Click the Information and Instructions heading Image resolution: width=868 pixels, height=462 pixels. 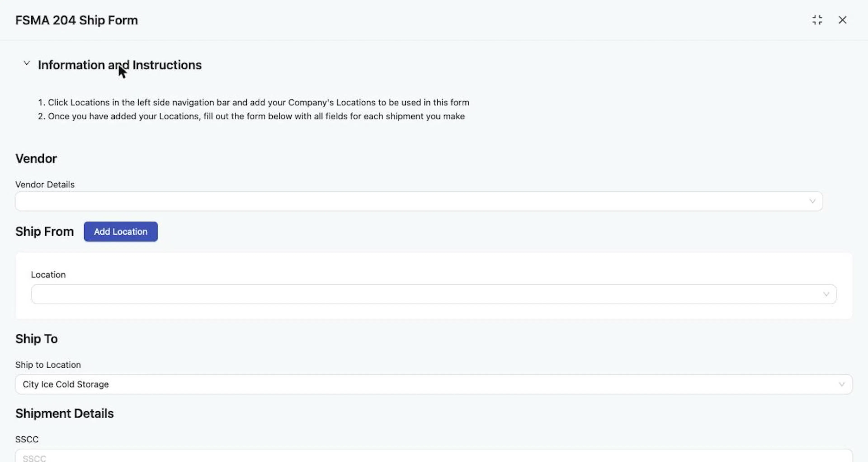(x=120, y=65)
